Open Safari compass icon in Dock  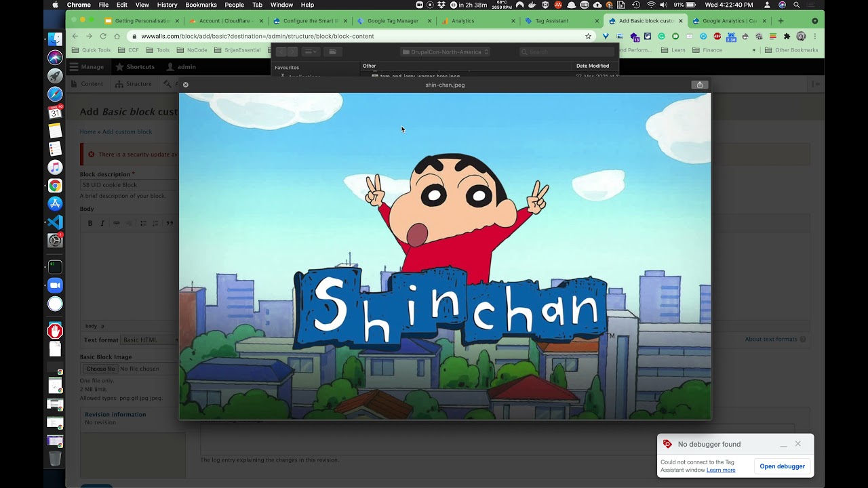55,94
